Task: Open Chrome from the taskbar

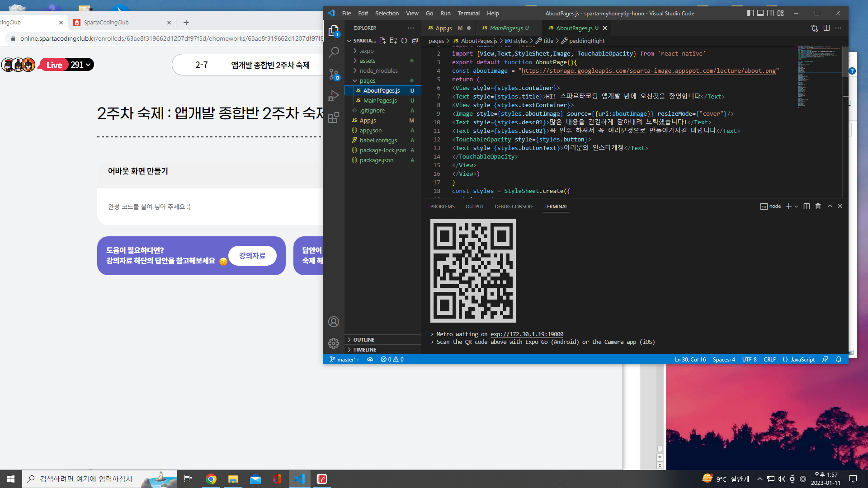Action: [x=211, y=479]
